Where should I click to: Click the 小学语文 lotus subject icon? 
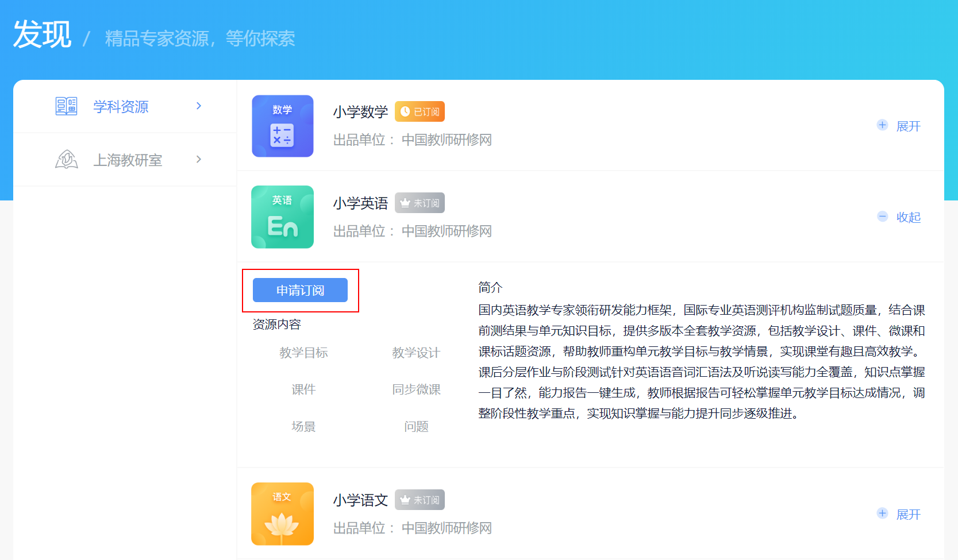[x=282, y=513]
